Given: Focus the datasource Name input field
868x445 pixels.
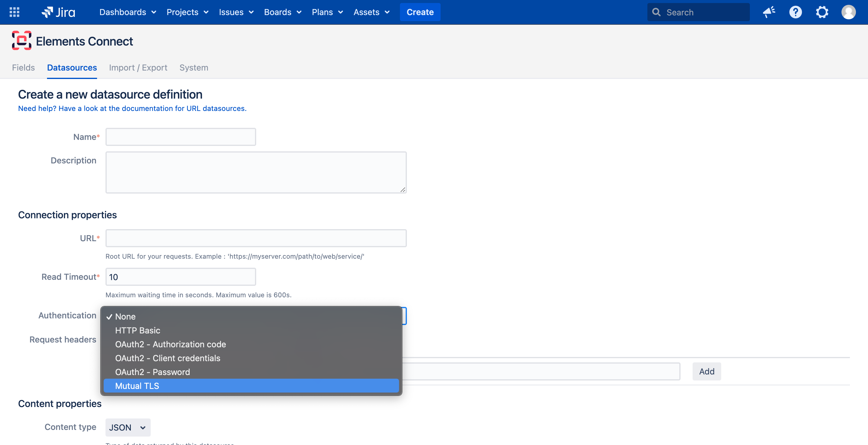Looking at the screenshot, I should click(x=181, y=137).
